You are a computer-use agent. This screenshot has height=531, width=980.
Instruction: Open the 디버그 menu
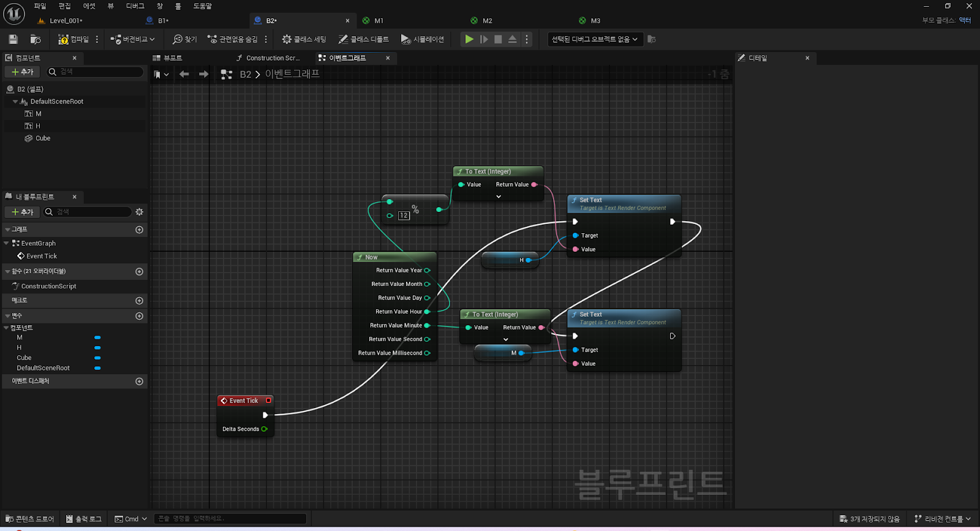coord(135,6)
